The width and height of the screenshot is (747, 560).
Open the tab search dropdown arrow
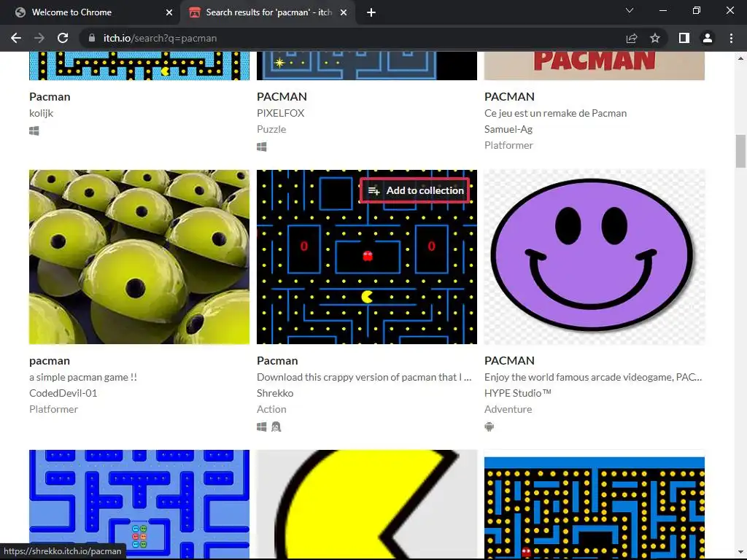coord(630,10)
